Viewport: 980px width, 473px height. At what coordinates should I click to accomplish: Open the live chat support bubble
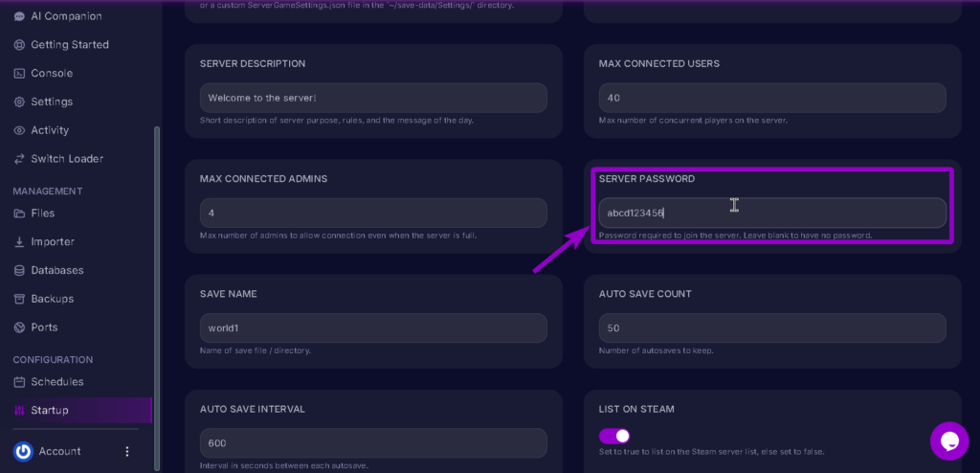point(948,440)
